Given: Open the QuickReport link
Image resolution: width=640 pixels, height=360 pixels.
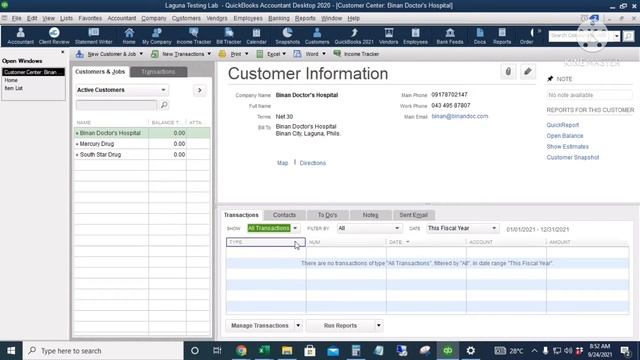Looking at the screenshot, I should tap(562, 125).
